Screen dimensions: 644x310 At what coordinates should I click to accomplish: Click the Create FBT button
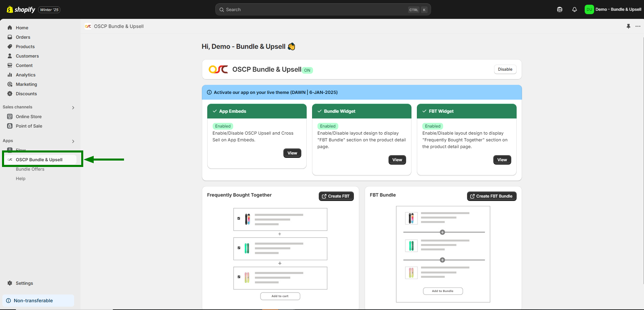point(336,196)
